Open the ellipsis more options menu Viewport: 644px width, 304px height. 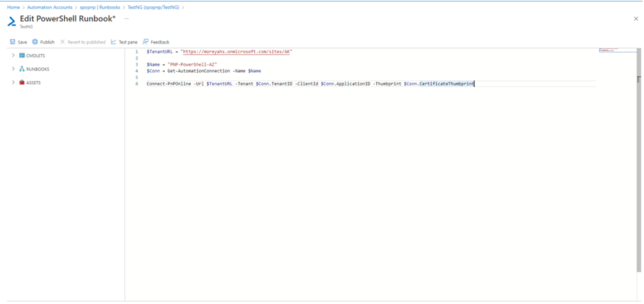127,19
